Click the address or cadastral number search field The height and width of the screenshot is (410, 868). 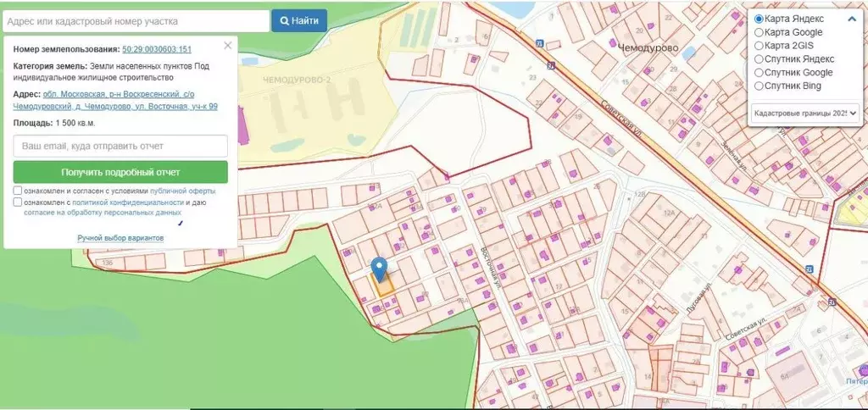[136, 21]
